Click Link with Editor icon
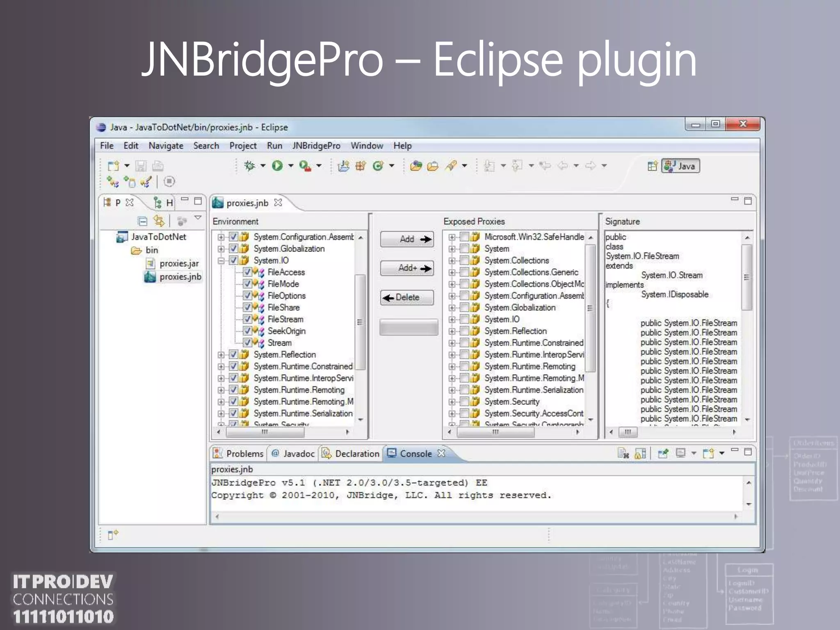Image resolution: width=840 pixels, height=630 pixels. point(159,221)
